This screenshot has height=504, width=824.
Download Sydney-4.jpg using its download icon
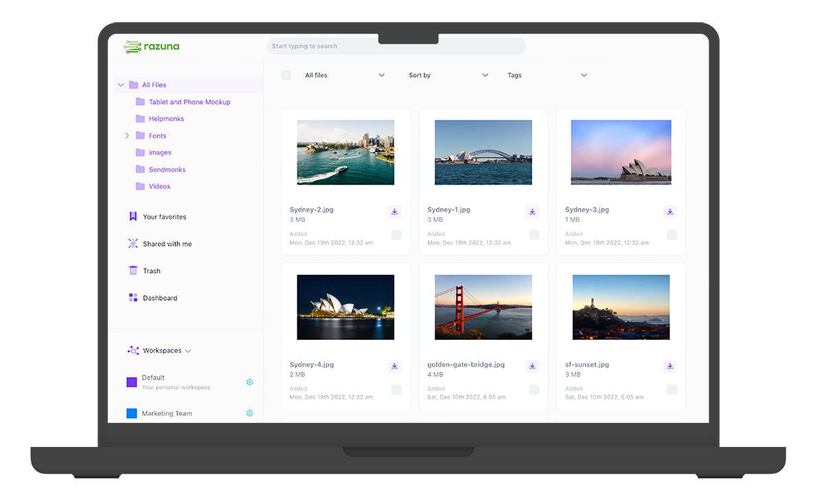[394, 366]
